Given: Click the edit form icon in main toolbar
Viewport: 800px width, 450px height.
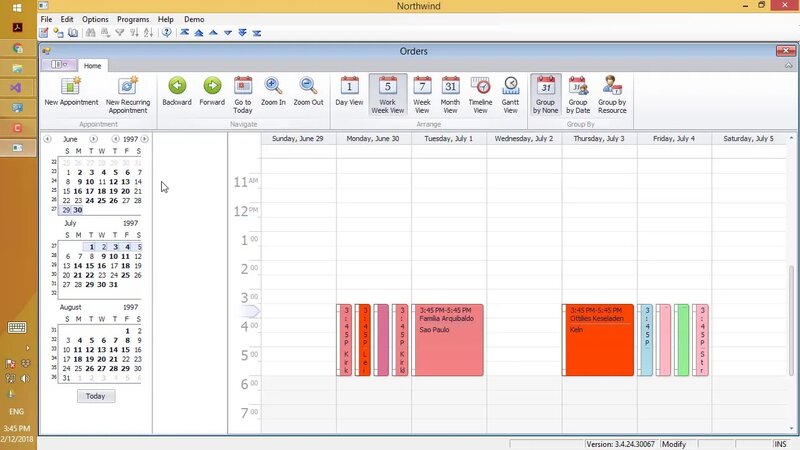Looking at the screenshot, I should 44,33.
